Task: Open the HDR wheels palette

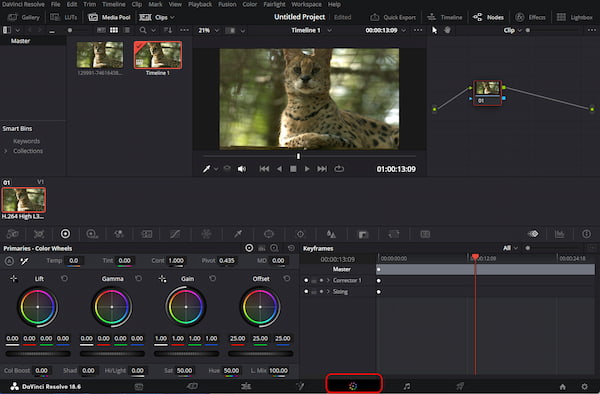Action: (92, 234)
